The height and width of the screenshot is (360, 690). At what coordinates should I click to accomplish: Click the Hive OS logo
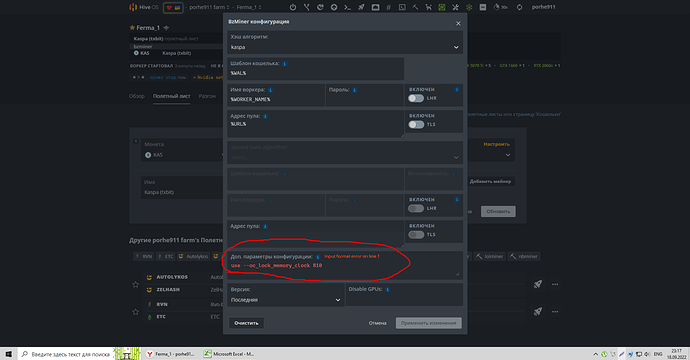point(143,7)
